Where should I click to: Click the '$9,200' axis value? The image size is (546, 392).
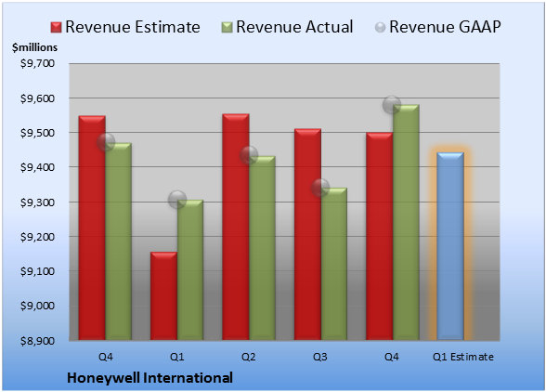pyautogui.click(x=37, y=237)
